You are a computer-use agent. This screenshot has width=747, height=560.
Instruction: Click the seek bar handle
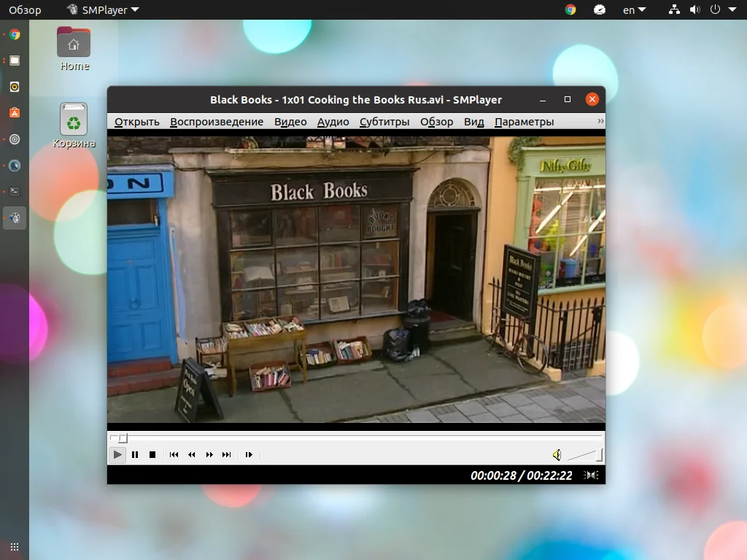point(123,437)
